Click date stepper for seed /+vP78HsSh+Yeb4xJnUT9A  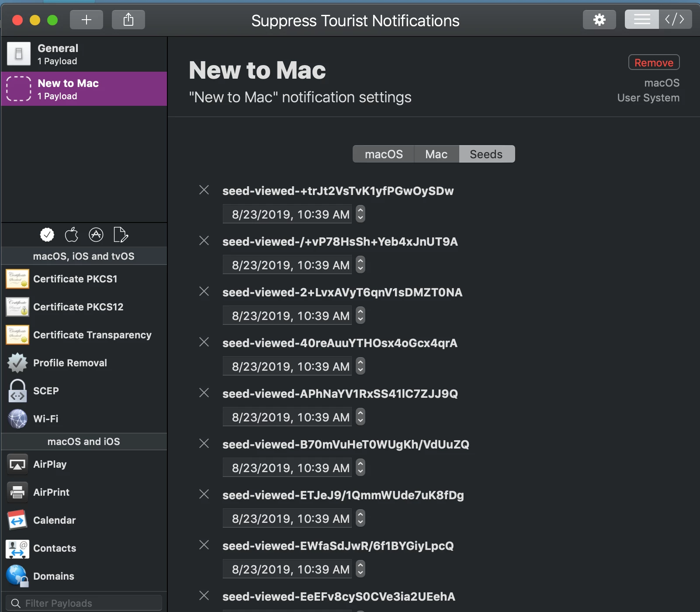pyautogui.click(x=360, y=265)
